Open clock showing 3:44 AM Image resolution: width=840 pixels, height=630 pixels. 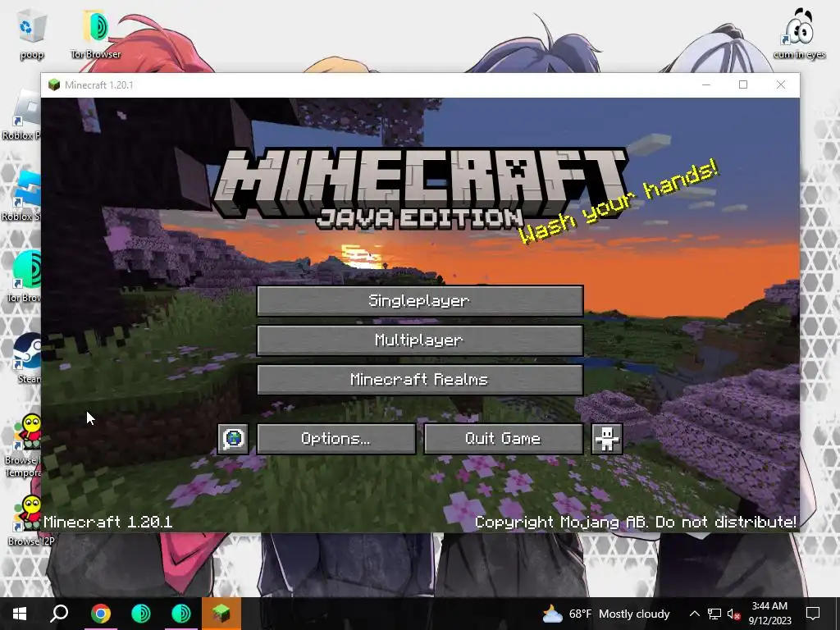pos(769,614)
